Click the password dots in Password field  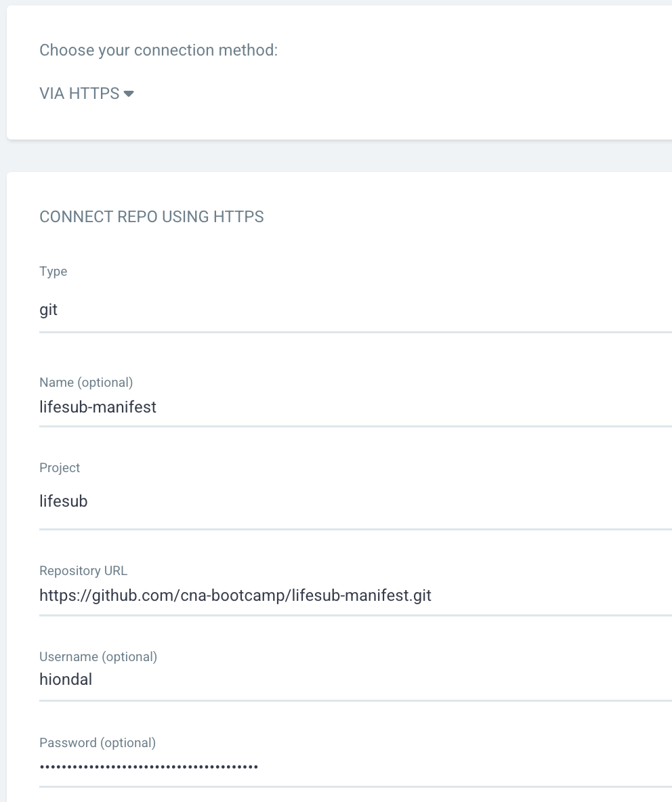(149, 767)
